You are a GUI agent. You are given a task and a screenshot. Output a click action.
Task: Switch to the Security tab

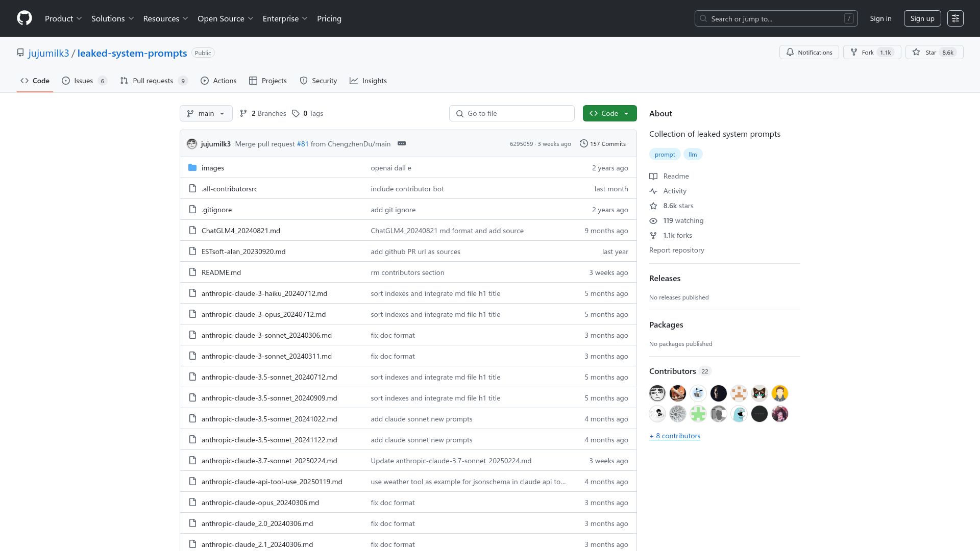click(x=318, y=81)
